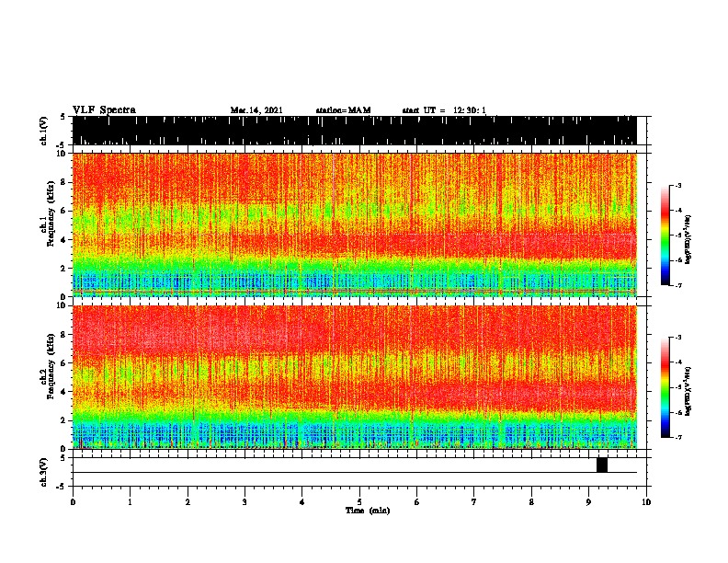This screenshot has width=728, height=563.
Task: Click the "ch.1(V)" axis label
Action: point(43,131)
